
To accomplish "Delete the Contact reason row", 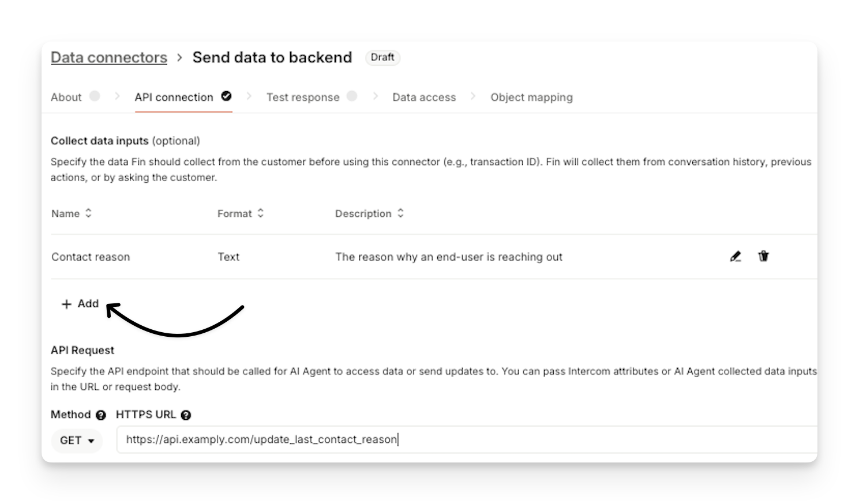I will pos(763,257).
